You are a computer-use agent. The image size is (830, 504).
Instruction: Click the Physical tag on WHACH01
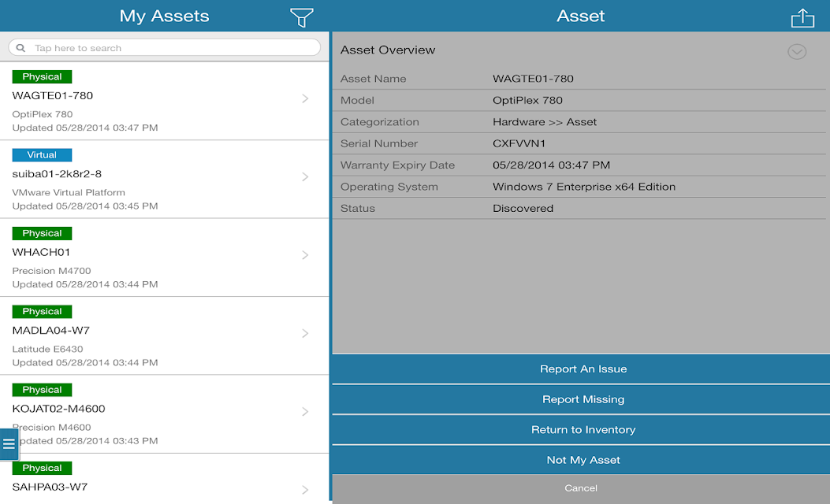(42, 233)
